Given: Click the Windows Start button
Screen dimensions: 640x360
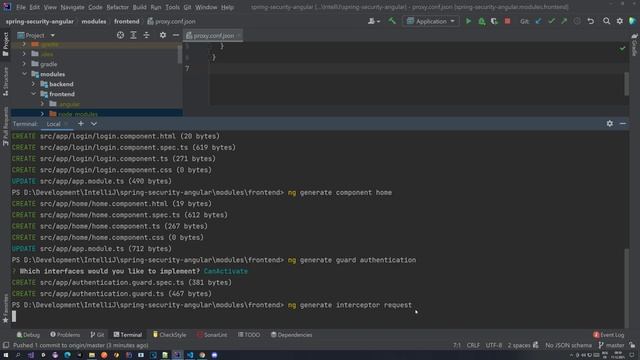Looking at the screenshot, I should coord(6,355).
